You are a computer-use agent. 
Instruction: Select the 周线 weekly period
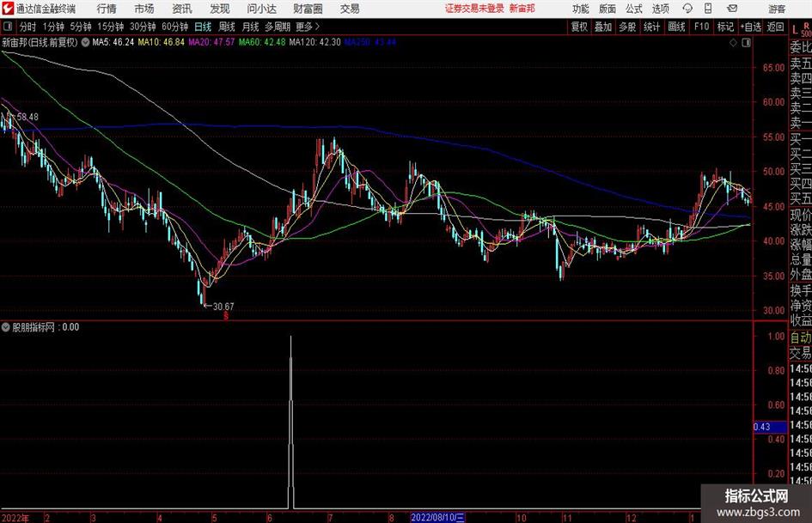[227, 27]
